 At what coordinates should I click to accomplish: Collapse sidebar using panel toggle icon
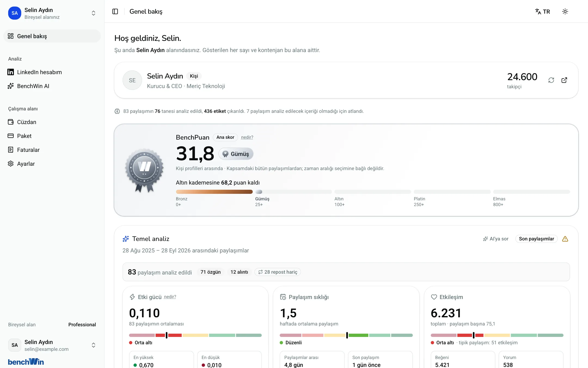pyautogui.click(x=115, y=11)
